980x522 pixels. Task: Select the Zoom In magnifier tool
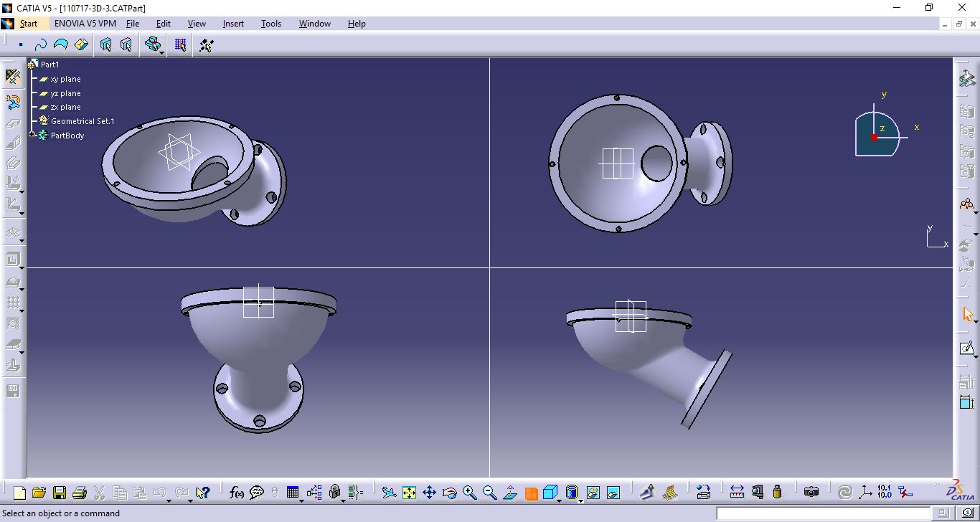click(469, 493)
